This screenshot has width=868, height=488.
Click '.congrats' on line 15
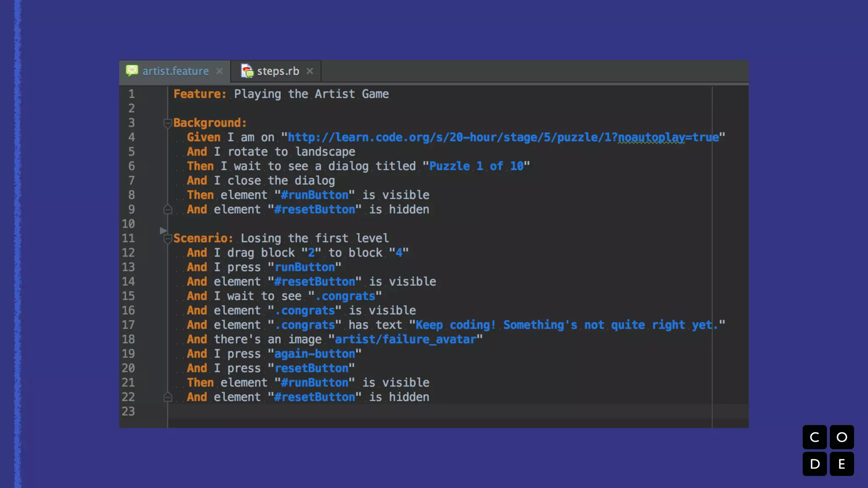(x=345, y=296)
